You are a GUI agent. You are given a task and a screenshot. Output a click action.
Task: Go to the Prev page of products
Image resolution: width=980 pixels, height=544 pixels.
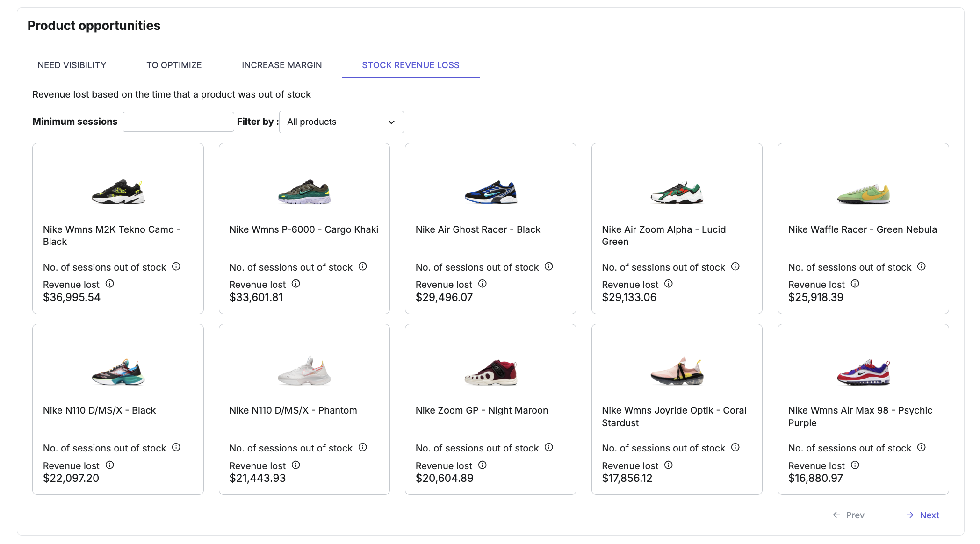(x=849, y=515)
